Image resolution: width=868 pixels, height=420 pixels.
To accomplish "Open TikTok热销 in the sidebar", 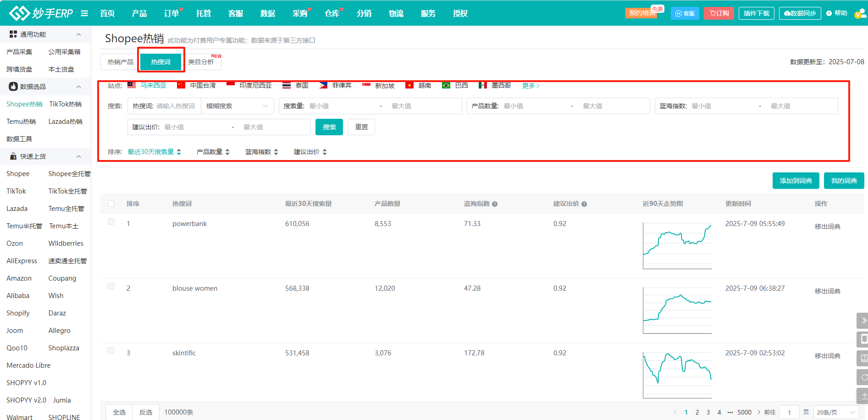I will tap(66, 104).
